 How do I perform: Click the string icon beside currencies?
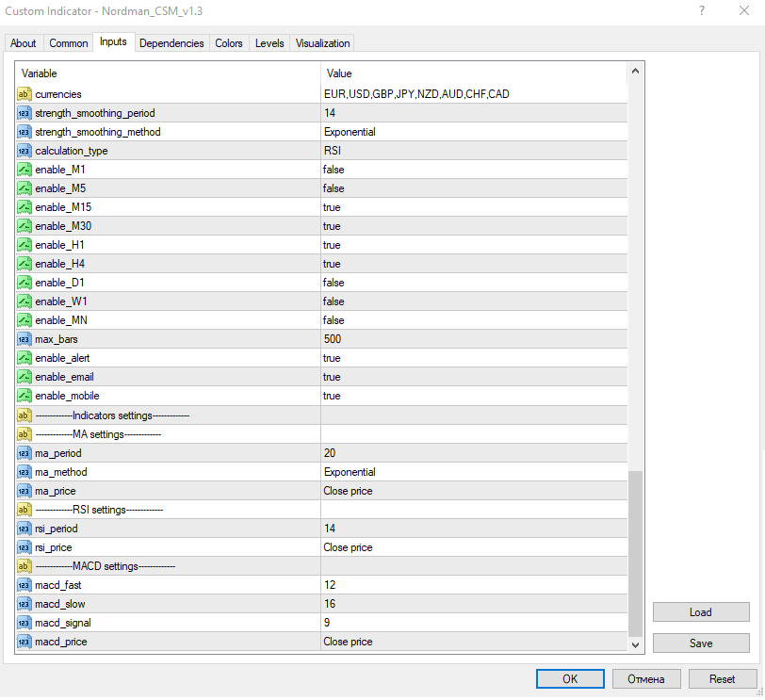[x=24, y=93]
